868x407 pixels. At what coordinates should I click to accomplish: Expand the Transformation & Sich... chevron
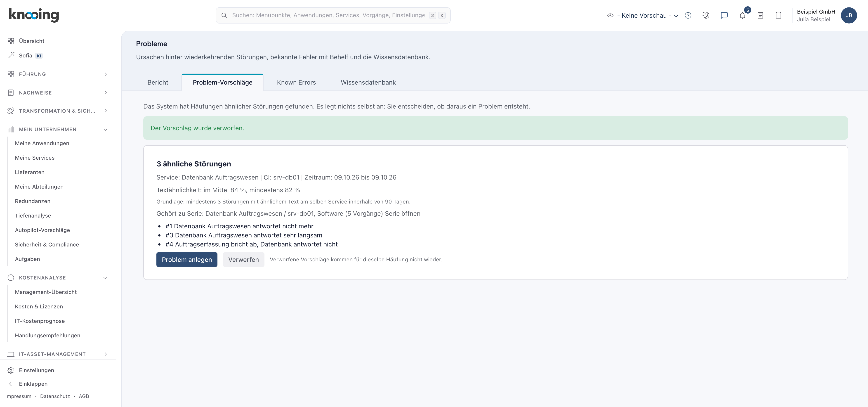point(106,111)
